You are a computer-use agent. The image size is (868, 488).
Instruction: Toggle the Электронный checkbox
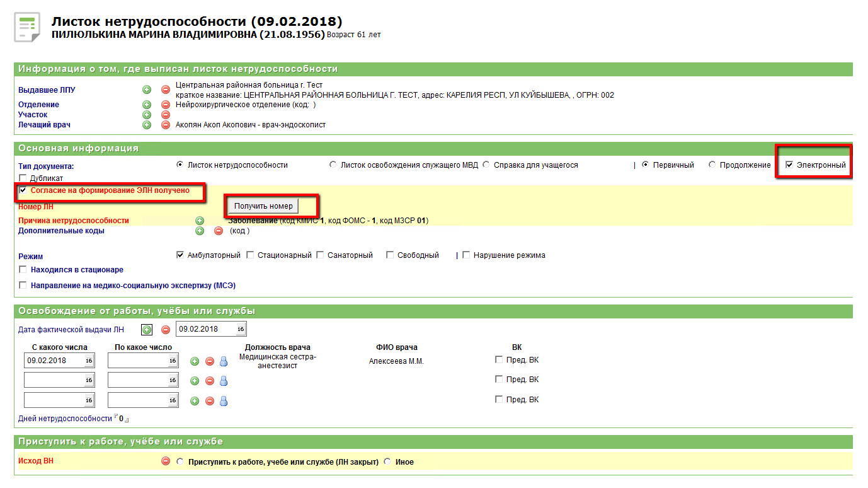[789, 165]
